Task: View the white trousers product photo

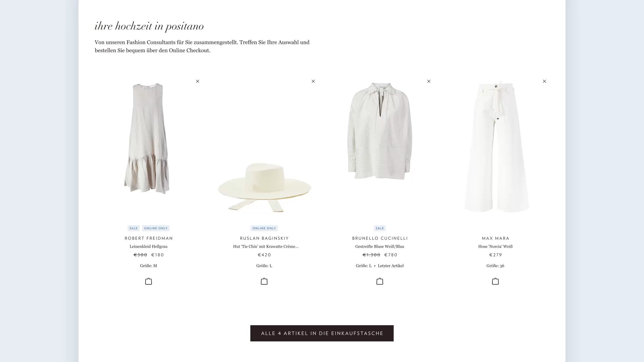Action: [x=496, y=147]
